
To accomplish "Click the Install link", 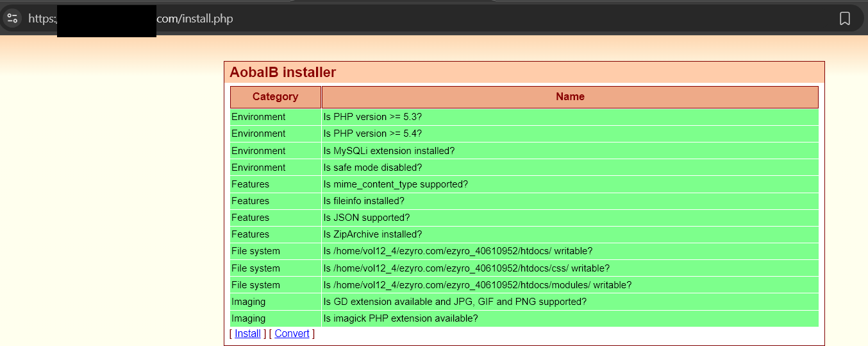I will coord(247,334).
